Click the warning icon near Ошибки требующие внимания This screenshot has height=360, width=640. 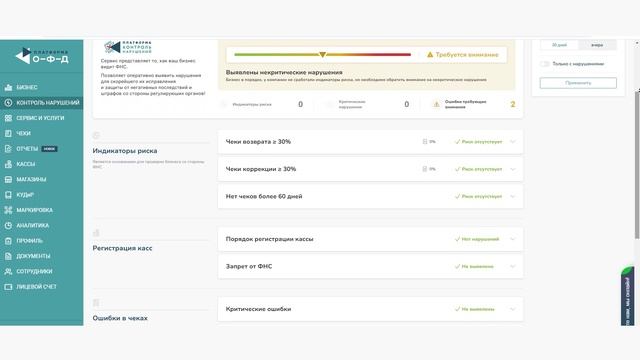[436, 104]
